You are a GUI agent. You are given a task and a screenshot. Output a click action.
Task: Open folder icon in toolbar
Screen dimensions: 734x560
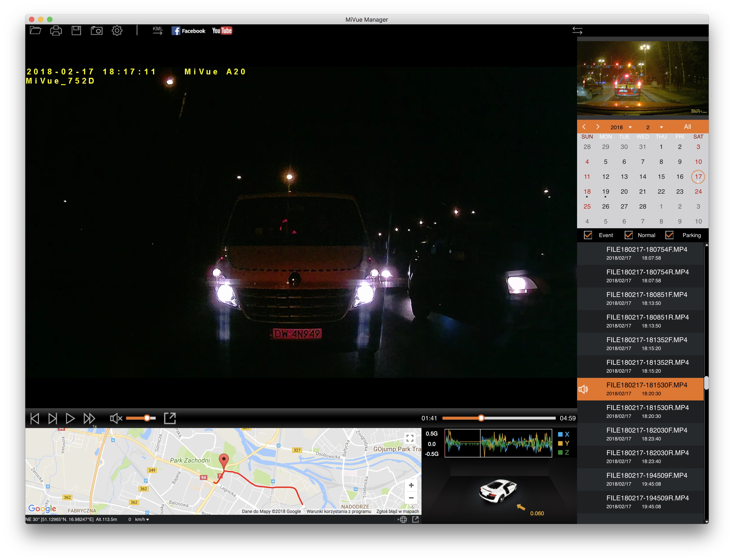[x=35, y=31]
